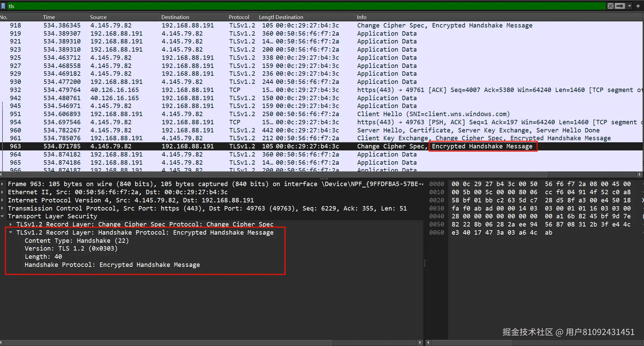
Task: Expand the Frame 963 tree node
Action: coord(3,184)
